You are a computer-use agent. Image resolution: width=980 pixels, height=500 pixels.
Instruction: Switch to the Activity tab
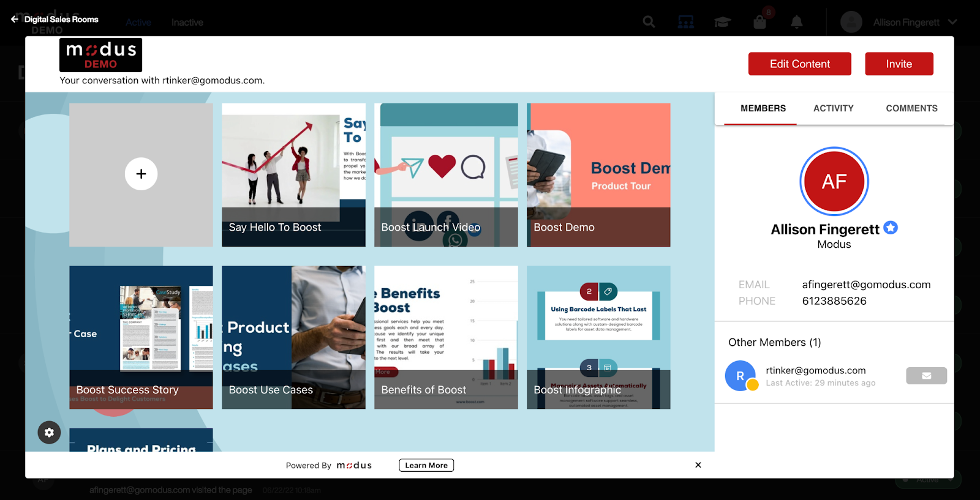tap(833, 108)
